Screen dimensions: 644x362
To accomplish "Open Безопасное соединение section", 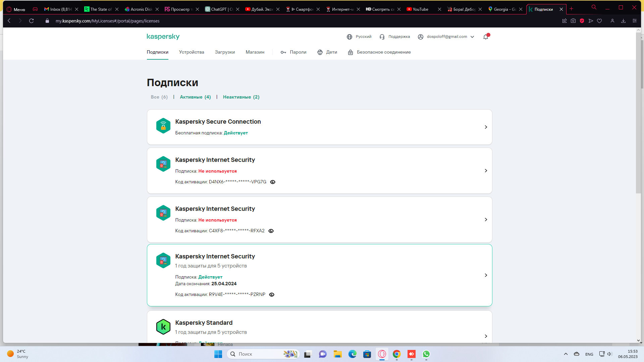I will tap(379, 52).
